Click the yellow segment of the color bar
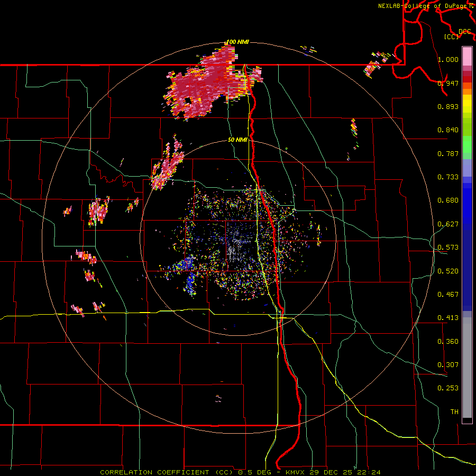The image size is (476, 476). (467, 105)
